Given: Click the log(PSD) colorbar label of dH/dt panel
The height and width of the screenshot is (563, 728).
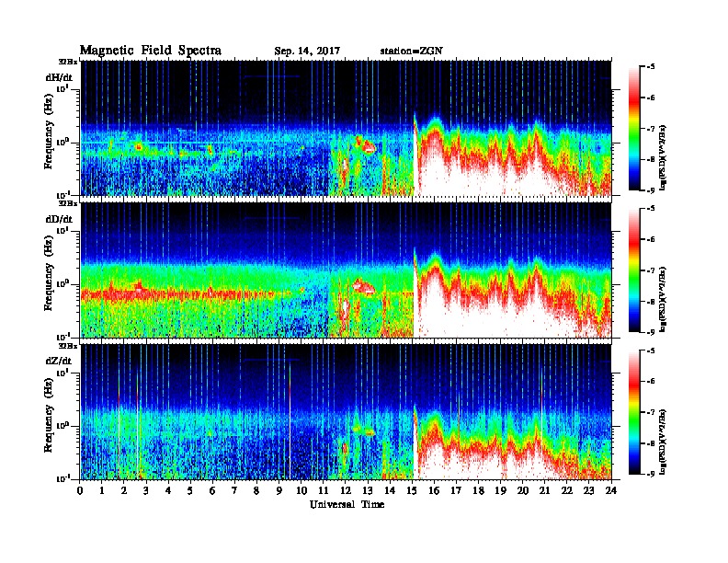Looking at the screenshot, I should click(x=664, y=157).
